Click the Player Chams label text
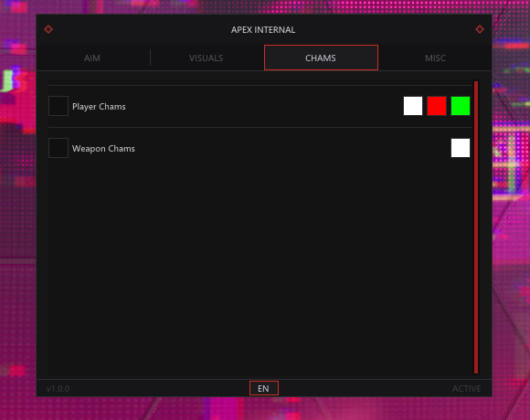The width and height of the screenshot is (530, 420). (x=99, y=107)
